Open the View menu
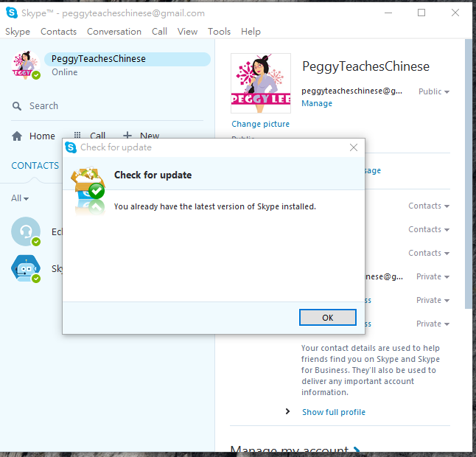Screen dimensions: 476x457 (187, 32)
